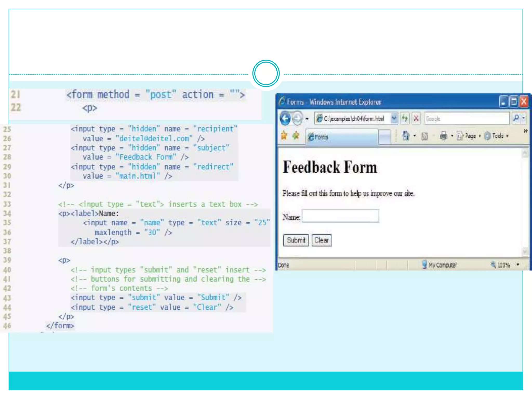
Task: Open the recent pages dropdown arrow
Action: [x=307, y=119]
